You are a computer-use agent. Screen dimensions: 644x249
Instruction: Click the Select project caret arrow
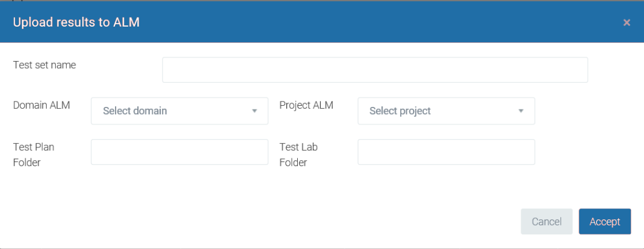521,111
